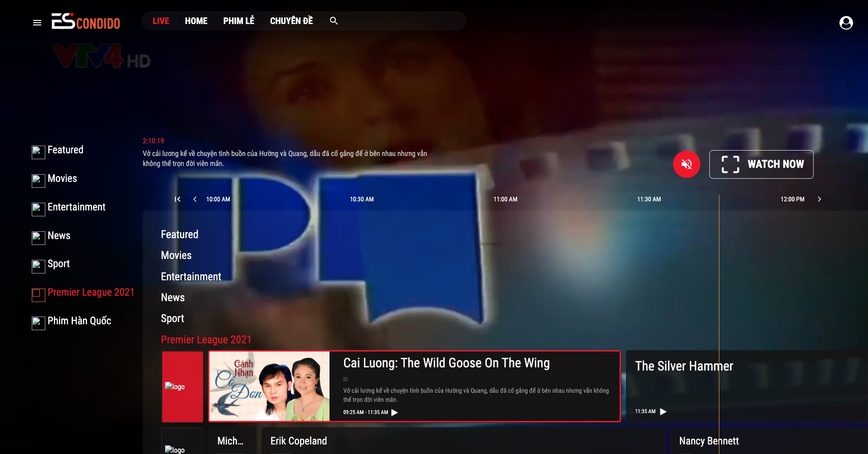This screenshot has height=454, width=868.
Task: Click the 2:10:19 duration label
Action: point(153,141)
